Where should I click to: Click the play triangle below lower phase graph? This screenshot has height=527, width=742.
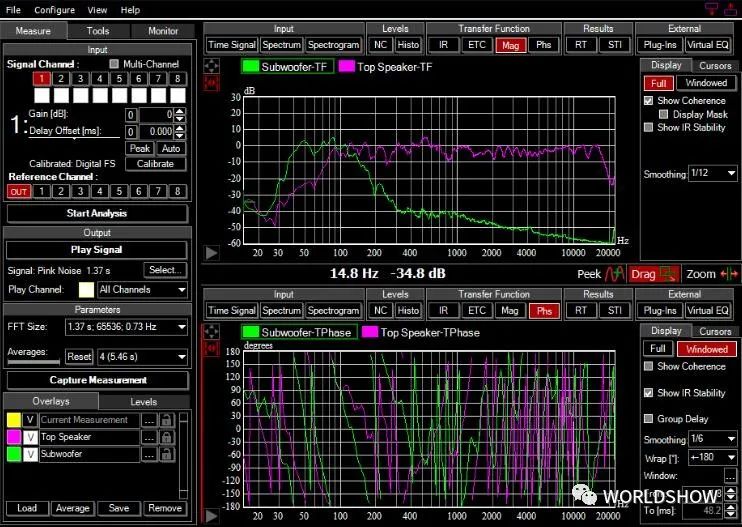[x=212, y=516]
